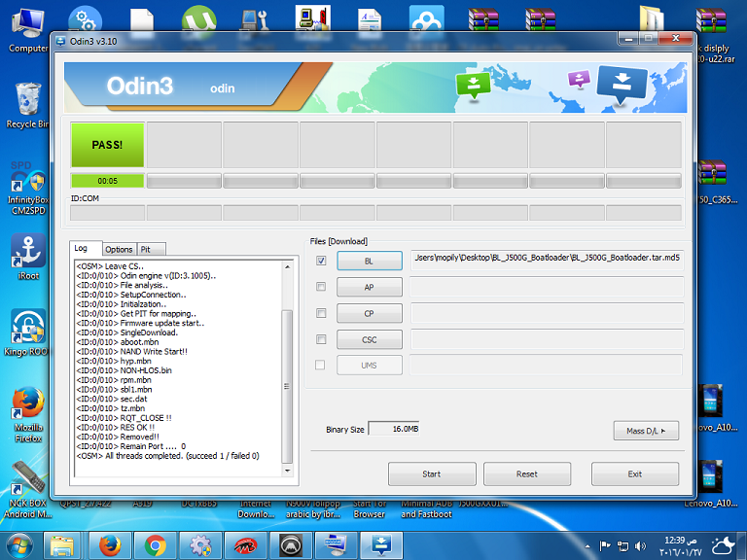The width and height of the screenshot is (747, 560).
Task: Open lower Lenovo_A10 desktop file
Action: tap(713, 484)
